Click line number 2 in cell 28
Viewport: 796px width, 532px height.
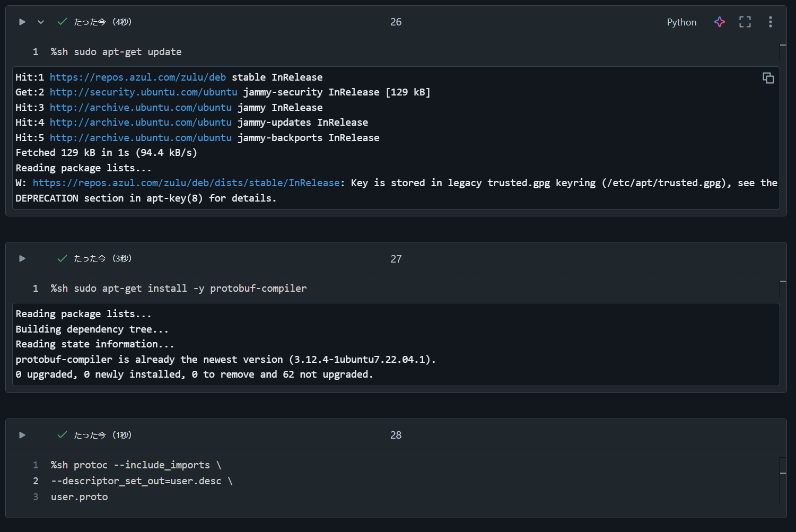click(36, 481)
